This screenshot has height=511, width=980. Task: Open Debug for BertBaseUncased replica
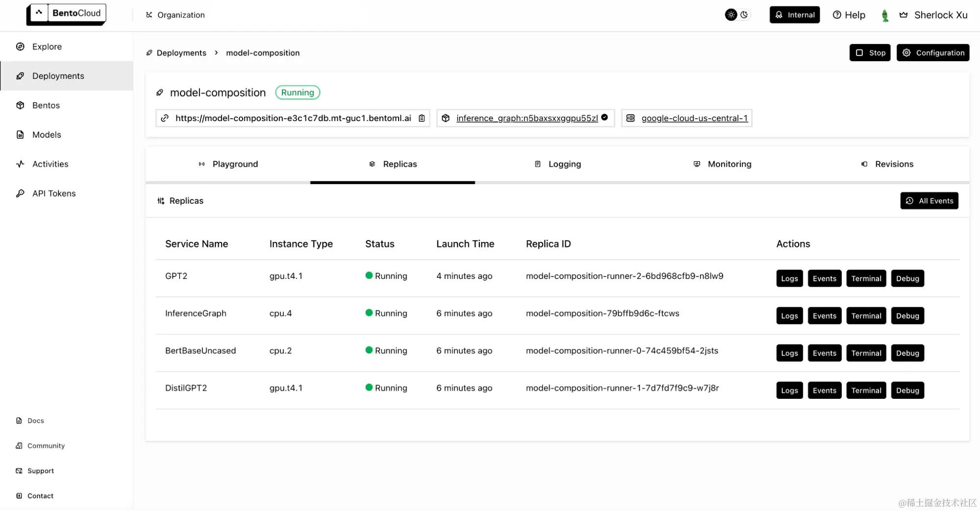point(907,353)
